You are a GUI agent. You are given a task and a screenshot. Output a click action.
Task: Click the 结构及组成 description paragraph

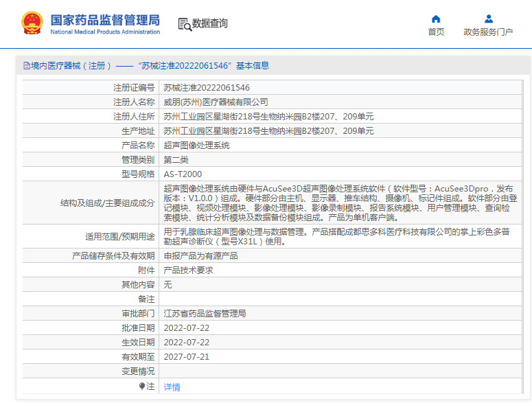[340, 203]
